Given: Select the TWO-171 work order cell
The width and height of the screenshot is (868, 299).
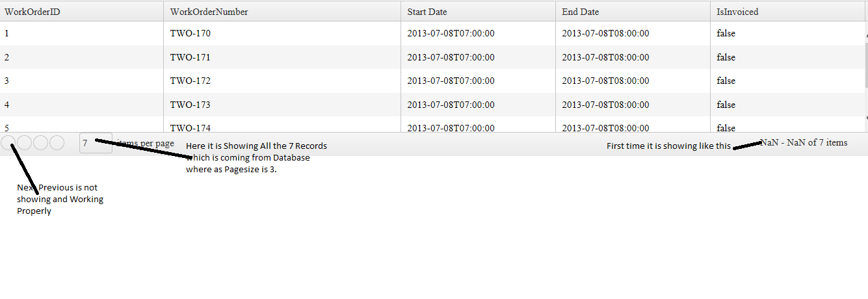Looking at the screenshot, I should (191, 57).
